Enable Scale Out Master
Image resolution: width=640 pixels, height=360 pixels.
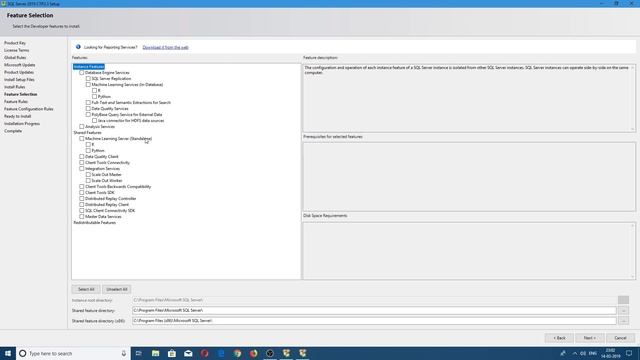(x=88, y=174)
